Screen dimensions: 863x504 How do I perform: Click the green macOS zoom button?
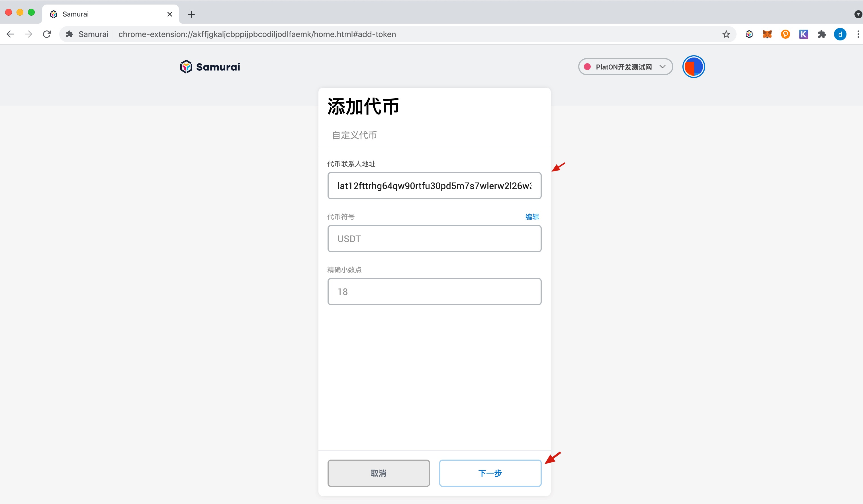tap(31, 12)
